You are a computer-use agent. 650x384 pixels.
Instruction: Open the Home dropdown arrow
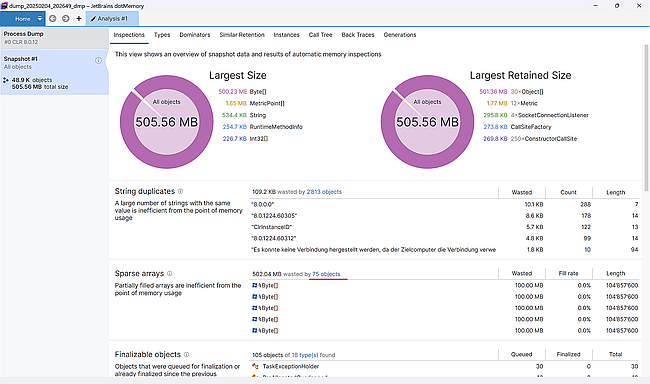40,19
